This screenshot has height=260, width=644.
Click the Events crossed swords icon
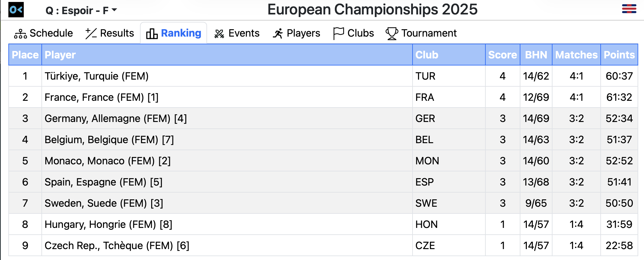(219, 33)
